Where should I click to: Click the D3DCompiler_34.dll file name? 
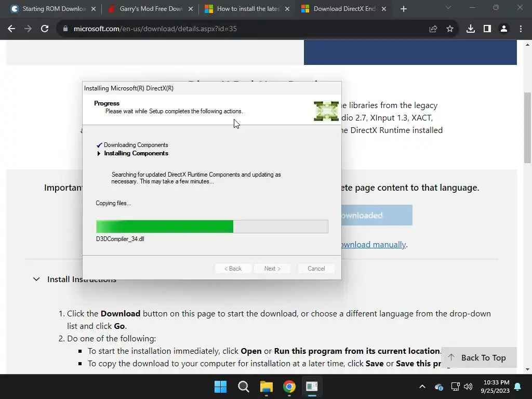click(120, 239)
